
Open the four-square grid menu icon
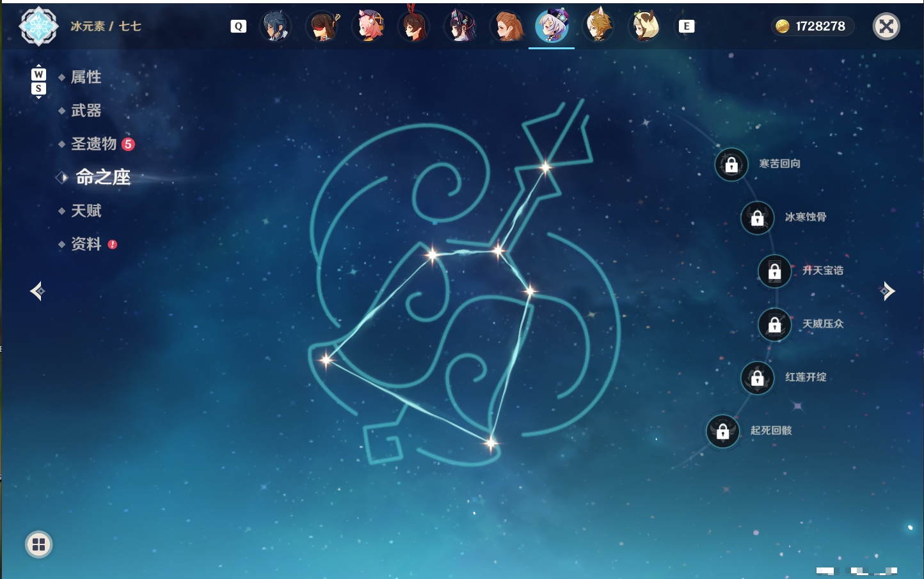click(x=39, y=544)
